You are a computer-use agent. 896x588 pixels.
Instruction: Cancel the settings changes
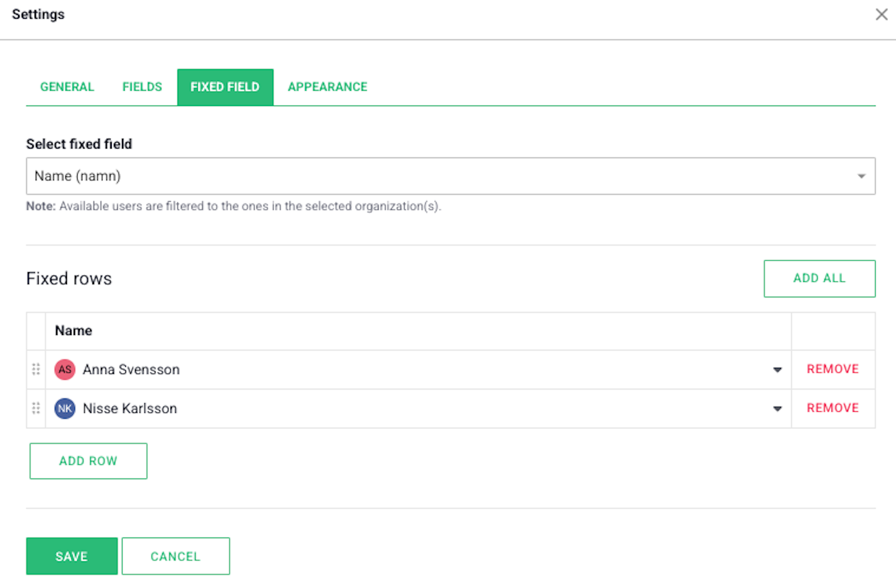click(176, 556)
